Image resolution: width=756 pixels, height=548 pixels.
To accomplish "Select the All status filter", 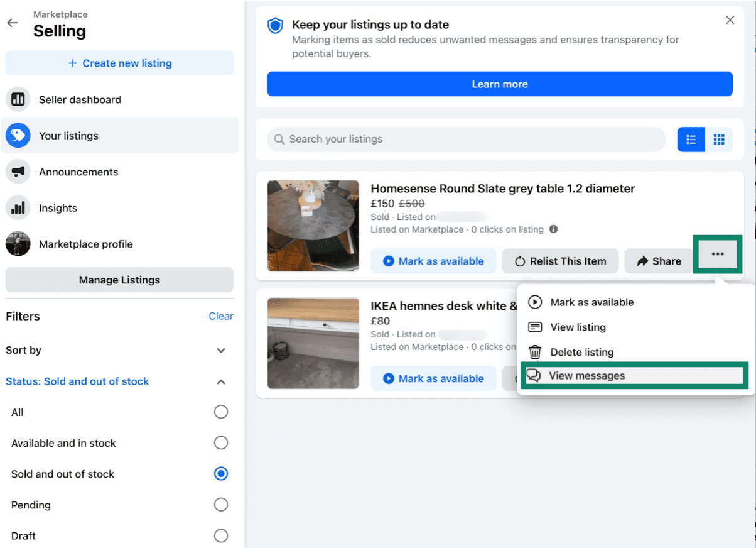I will (221, 412).
